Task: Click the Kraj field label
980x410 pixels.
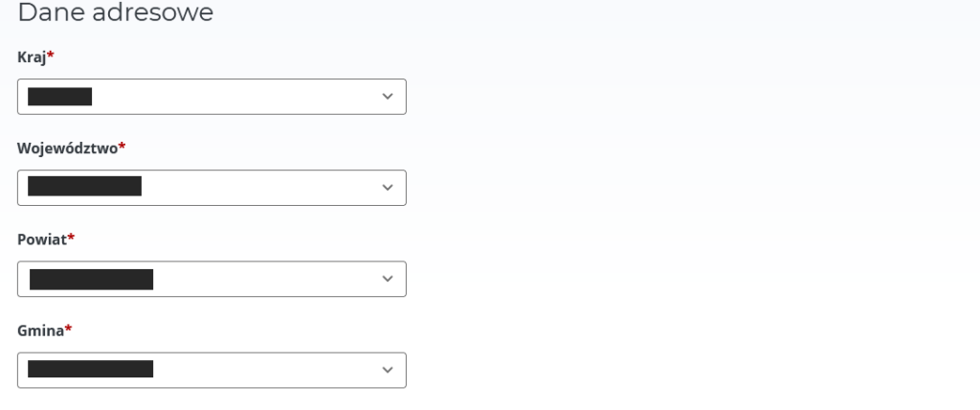Action: tap(32, 57)
